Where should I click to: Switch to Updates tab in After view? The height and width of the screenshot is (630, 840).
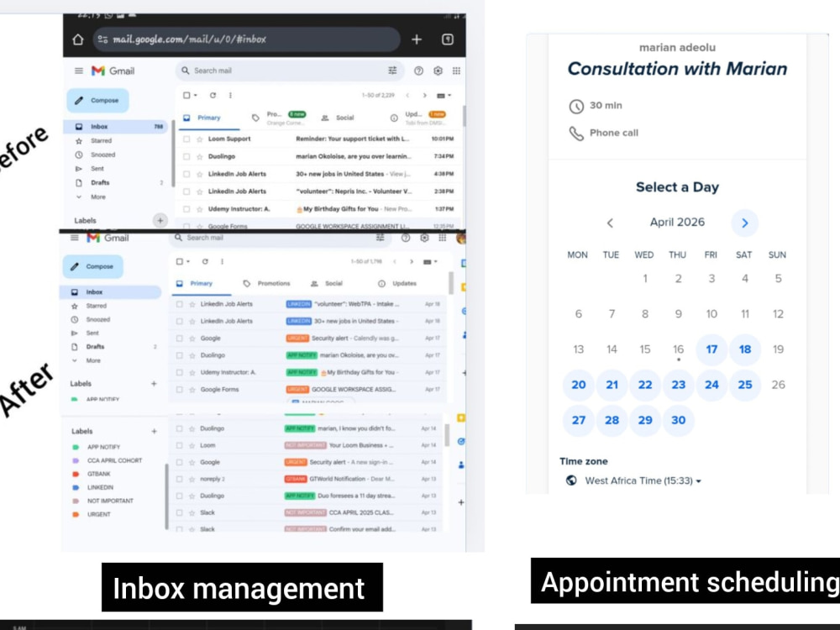click(397, 283)
